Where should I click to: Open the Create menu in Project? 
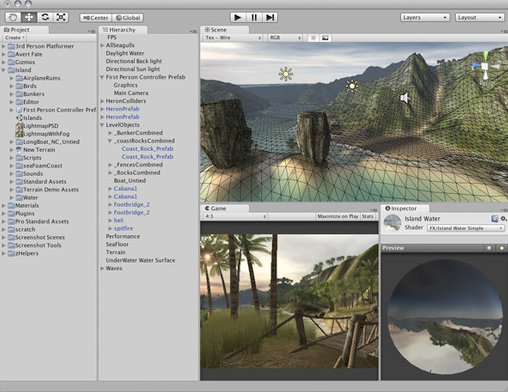coord(15,38)
